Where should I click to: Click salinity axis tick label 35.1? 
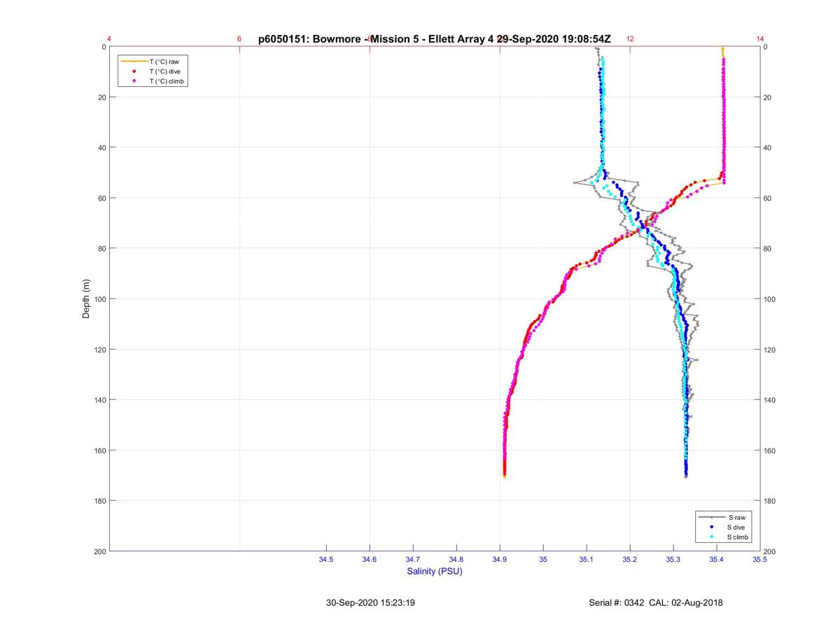587,560
